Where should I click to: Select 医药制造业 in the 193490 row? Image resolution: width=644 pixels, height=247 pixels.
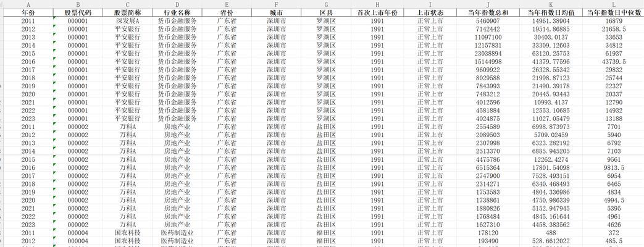177,241
